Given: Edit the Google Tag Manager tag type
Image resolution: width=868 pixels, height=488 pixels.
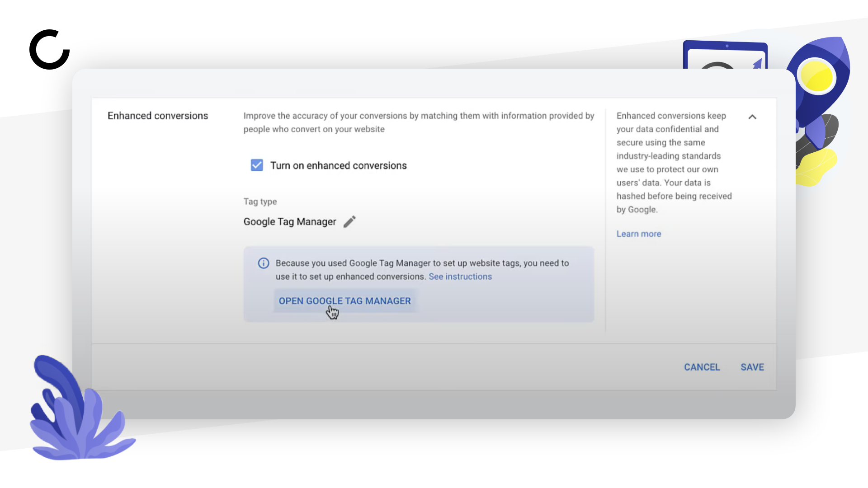Looking at the screenshot, I should click(x=349, y=222).
